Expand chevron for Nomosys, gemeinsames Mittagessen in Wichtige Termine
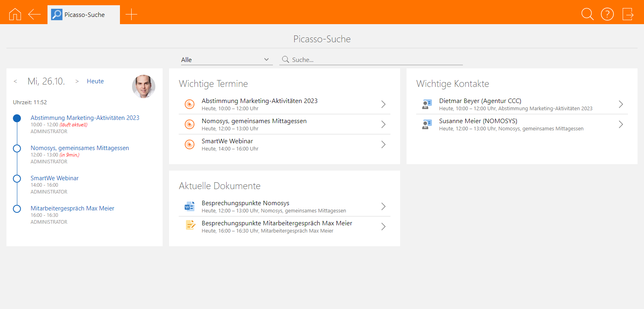 click(x=383, y=124)
